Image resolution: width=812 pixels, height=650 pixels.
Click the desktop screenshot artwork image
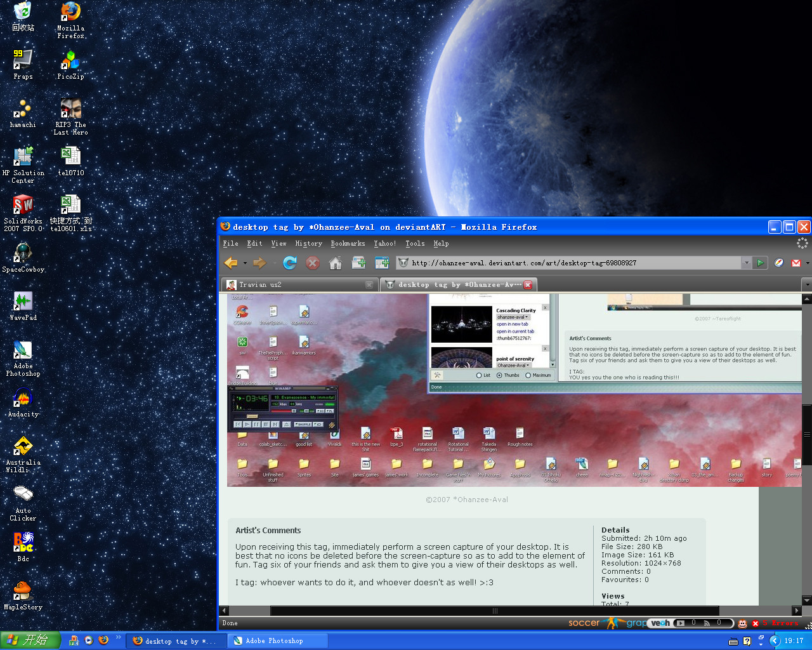click(514, 390)
